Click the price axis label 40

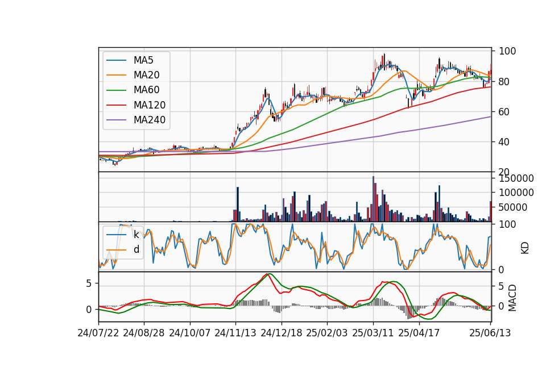(503, 142)
